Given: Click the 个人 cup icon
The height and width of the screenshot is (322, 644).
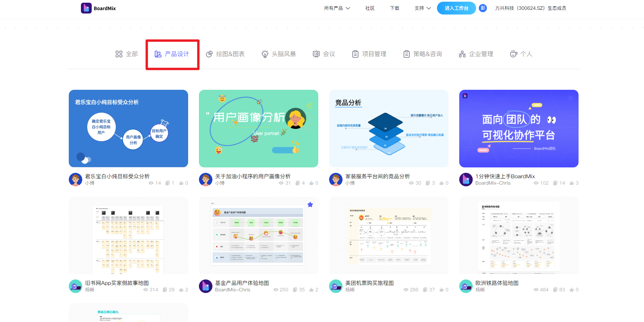Looking at the screenshot, I should click(514, 54).
